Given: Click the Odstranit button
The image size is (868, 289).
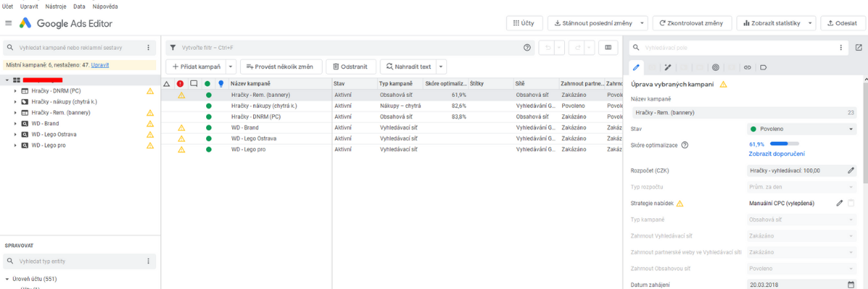Looking at the screenshot, I should pos(352,66).
